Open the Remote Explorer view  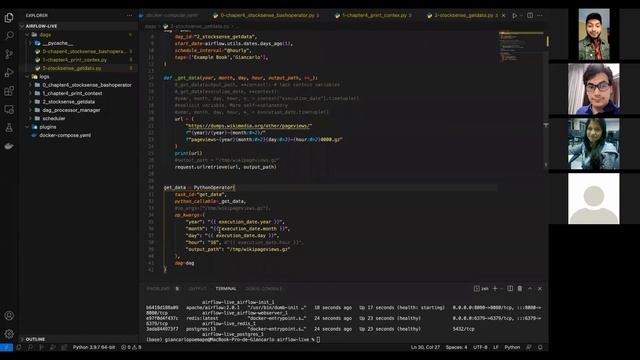pyautogui.click(x=9, y=109)
